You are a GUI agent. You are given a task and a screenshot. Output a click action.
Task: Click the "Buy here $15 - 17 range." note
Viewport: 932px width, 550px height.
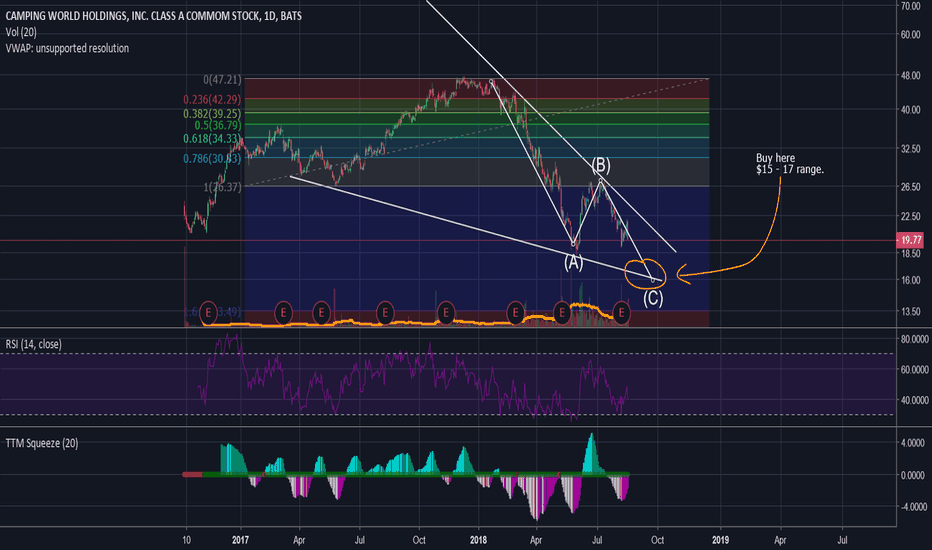point(790,164)
